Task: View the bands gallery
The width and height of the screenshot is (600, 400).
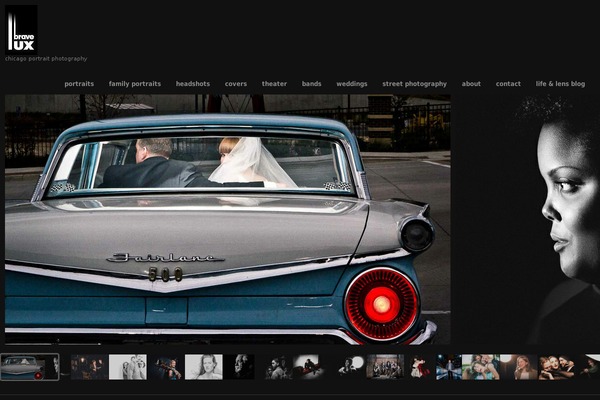Action: (311, 84)
